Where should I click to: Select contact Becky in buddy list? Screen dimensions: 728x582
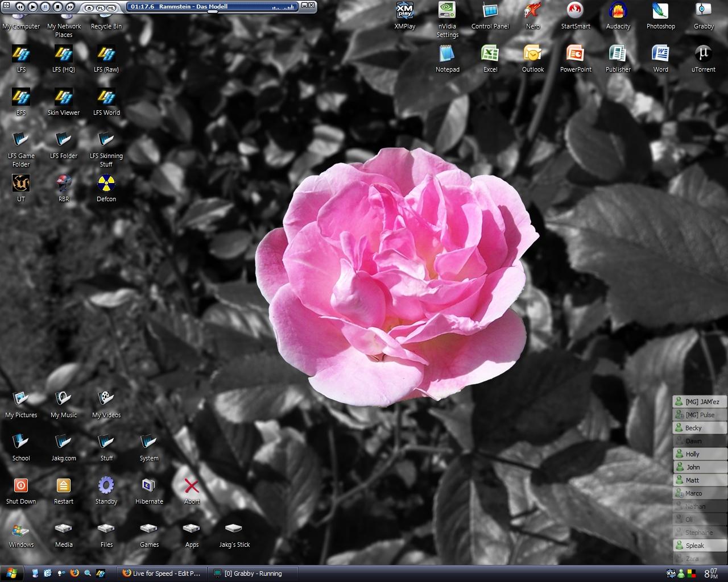click(700, 428)
